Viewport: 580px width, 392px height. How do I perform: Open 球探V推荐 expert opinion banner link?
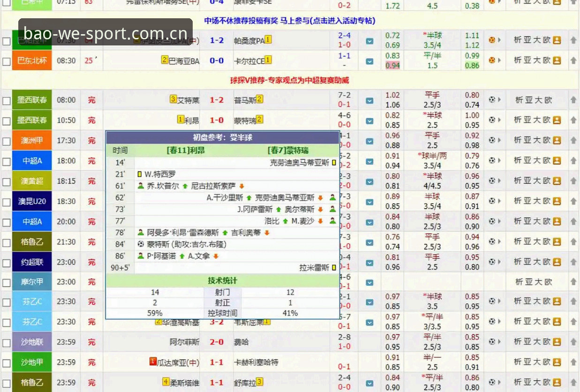click(x=289, y=80)
